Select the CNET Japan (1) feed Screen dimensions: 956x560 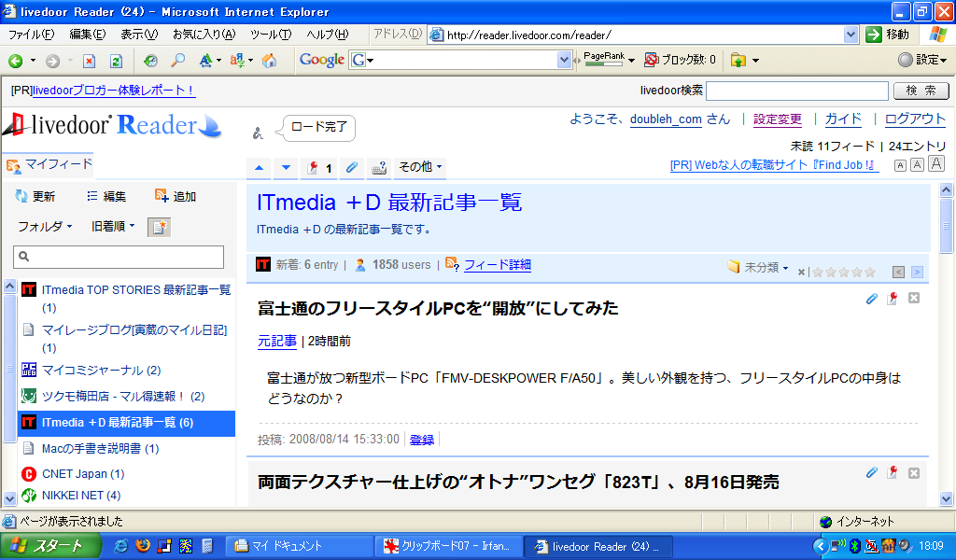(82, 473)
